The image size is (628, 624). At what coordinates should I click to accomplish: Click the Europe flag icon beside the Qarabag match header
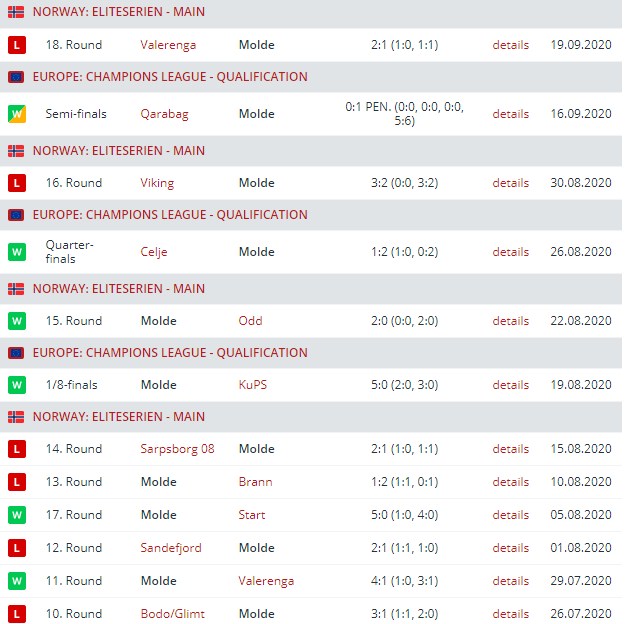click(16, 77)
